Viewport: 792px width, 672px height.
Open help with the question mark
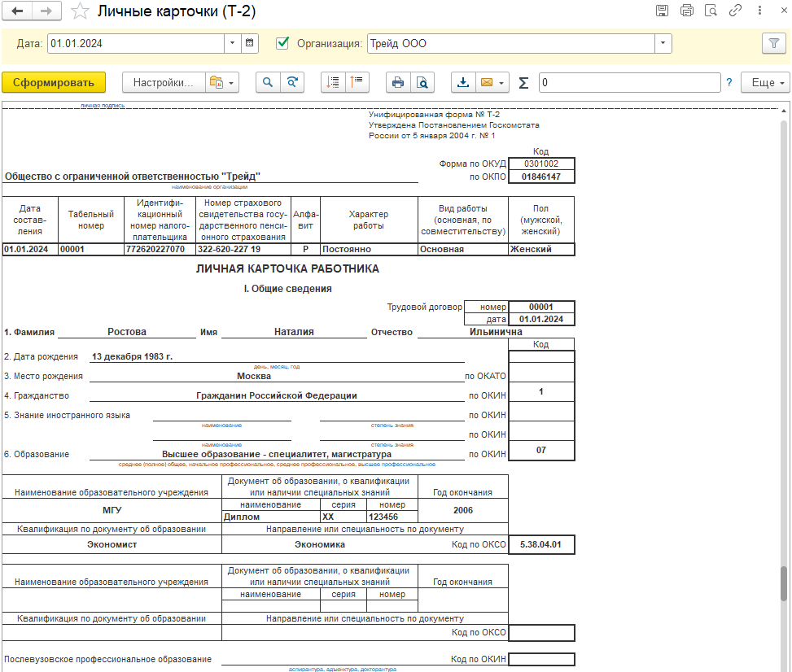click(729, 82)
